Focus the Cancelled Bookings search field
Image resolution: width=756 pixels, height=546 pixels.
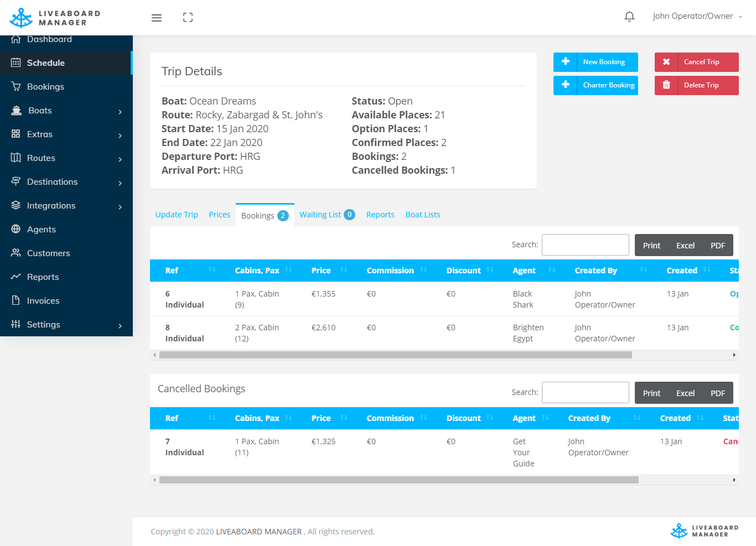(x=585, y=392)
